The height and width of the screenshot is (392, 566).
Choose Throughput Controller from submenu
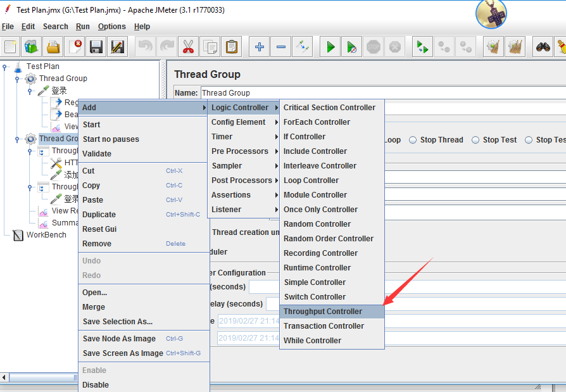(x=332, y=312)
